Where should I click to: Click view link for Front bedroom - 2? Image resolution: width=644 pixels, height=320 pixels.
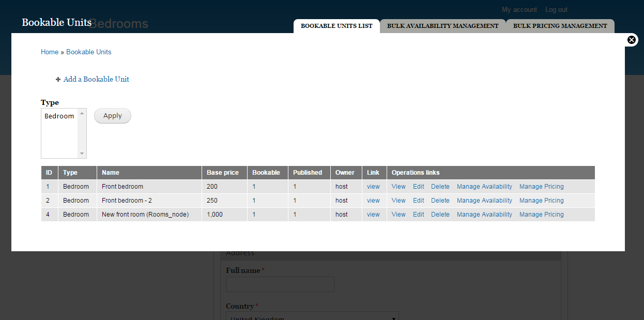coord(373,201)
